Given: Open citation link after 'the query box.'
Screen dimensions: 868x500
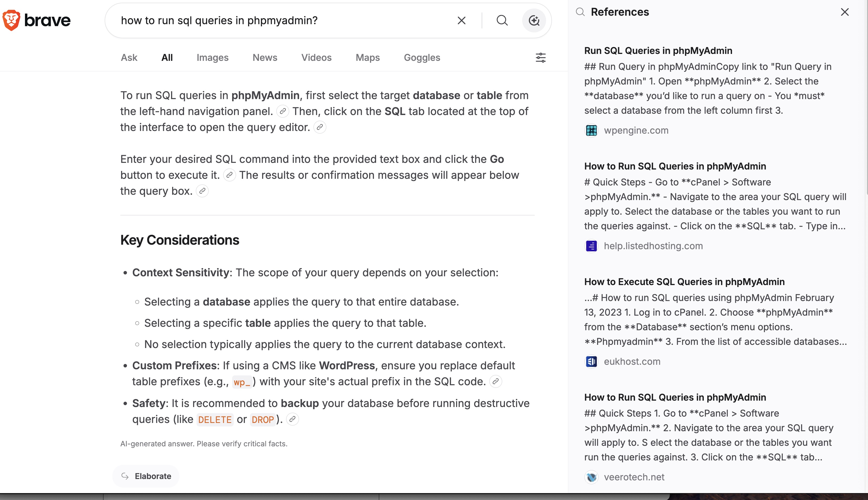Looking at the screenshot, I should pos(202,191).
